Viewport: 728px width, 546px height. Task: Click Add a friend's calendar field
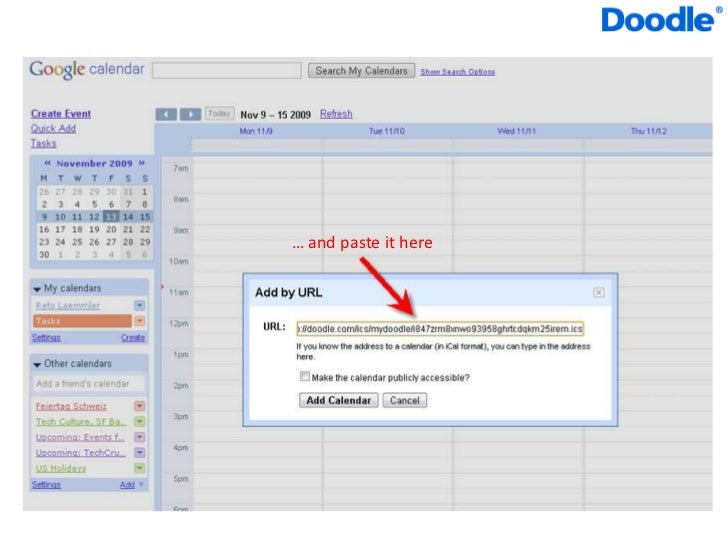click(89, 384)
